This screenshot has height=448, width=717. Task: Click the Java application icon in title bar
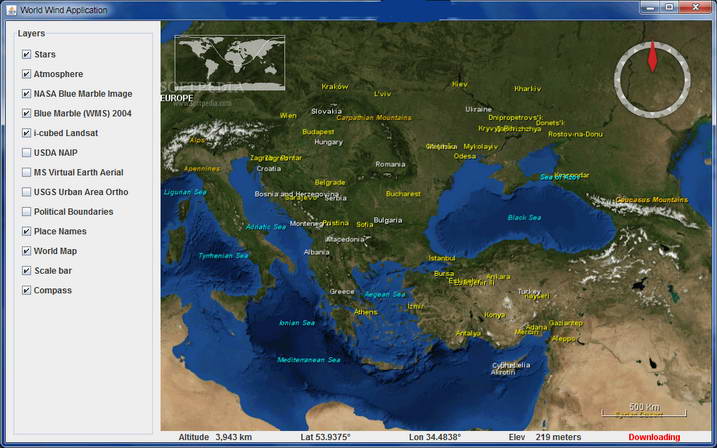click(11, 10)
